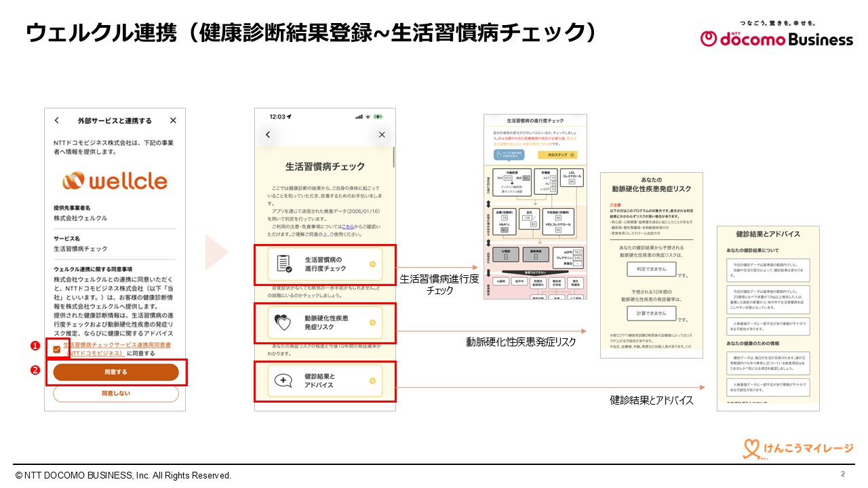The width and height of the screenshot is (868, 488).
Task: Click the location arrow next to 12:03
Action: (x=289, y=117)
